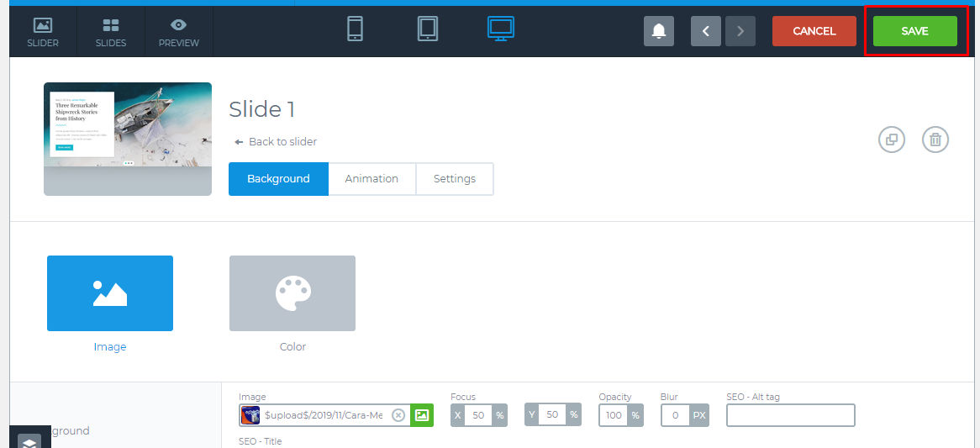Browse for a background image file
Viewport: 980px width, 448px height.
click(422, 415)
